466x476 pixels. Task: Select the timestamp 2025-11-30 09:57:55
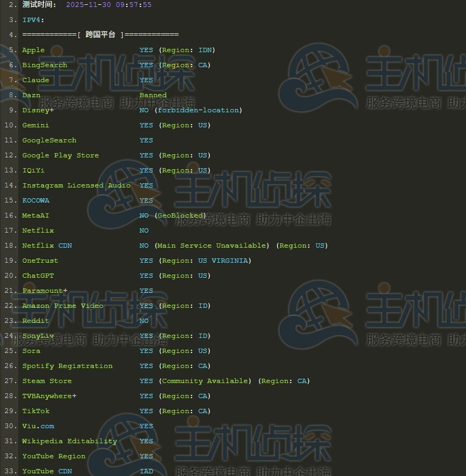click(108, 4)
